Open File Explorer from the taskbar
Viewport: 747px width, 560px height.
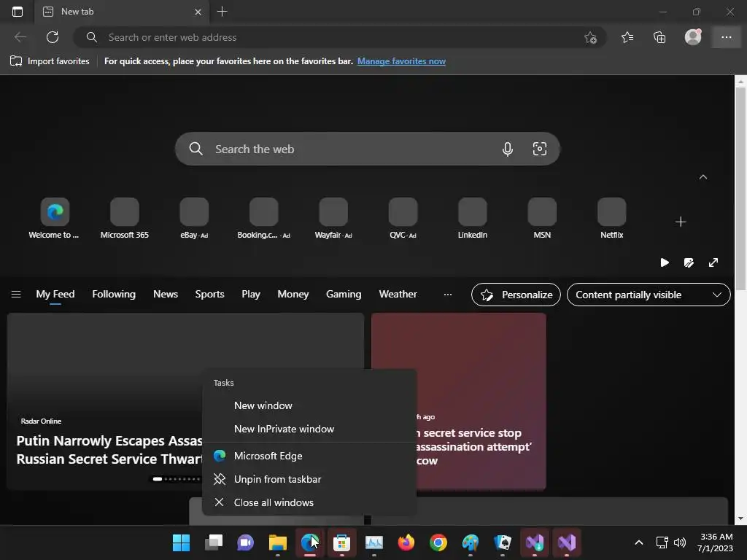point(278,542)
